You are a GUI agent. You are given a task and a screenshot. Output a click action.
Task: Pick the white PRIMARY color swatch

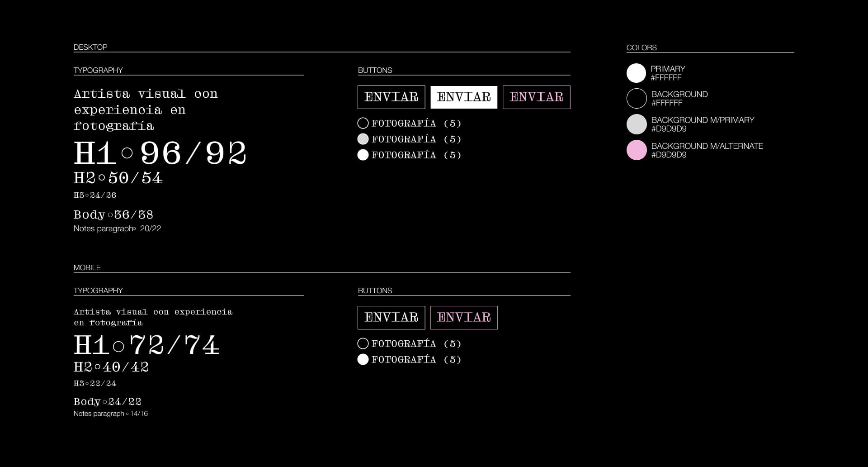tap(636, 73)
